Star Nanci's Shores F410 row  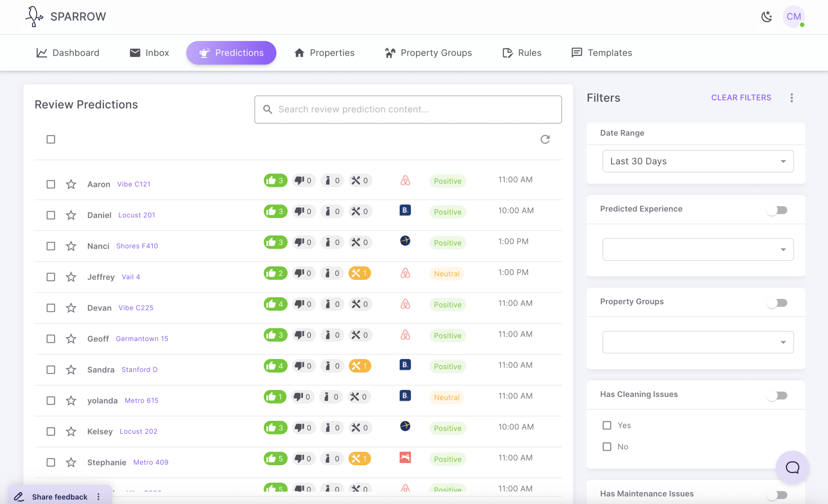tap(71, 246)
